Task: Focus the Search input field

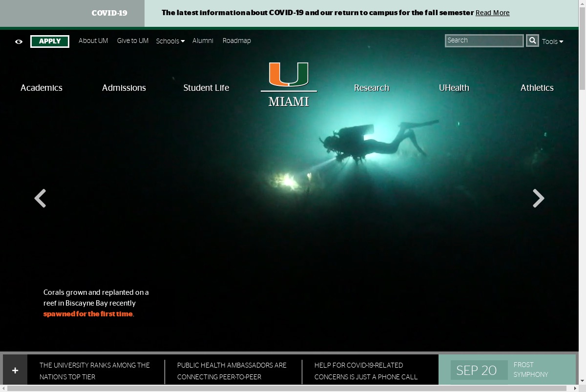Action: point(484,41)
